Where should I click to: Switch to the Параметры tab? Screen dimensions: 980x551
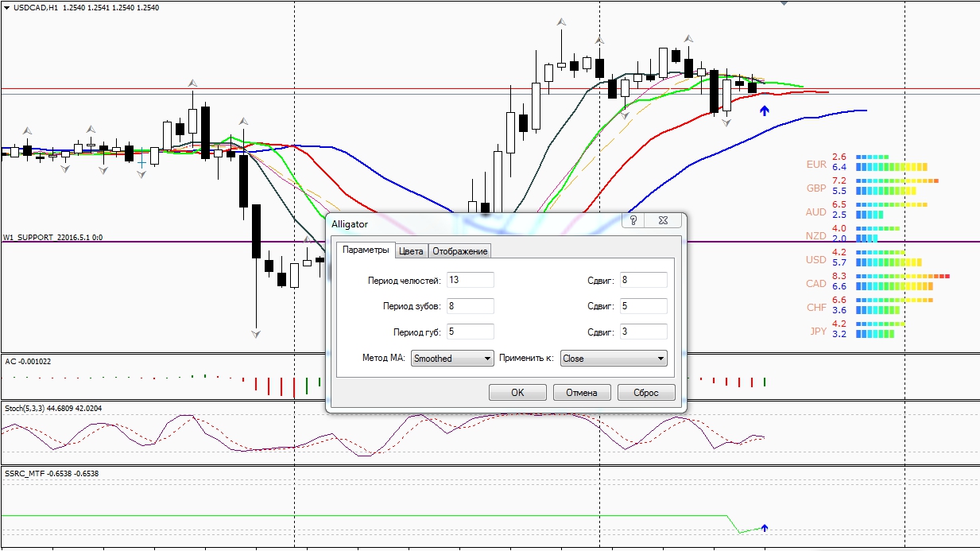(365, 250)
